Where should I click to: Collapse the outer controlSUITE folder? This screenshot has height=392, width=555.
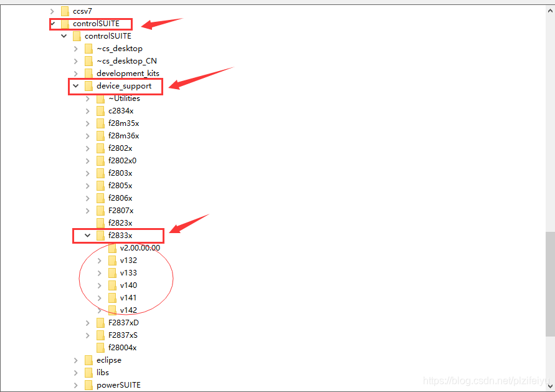[x=53, y=24]
